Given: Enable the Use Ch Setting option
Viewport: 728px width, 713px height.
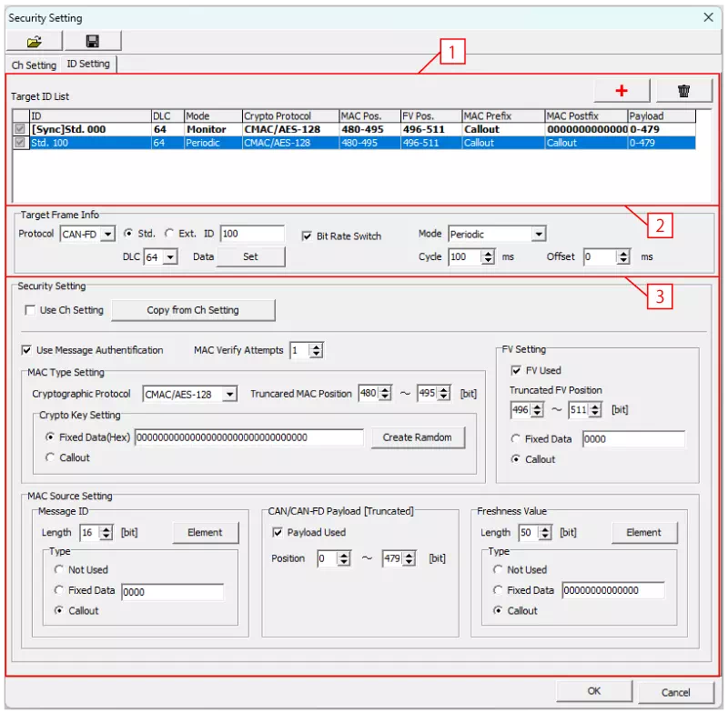Looking at the screenshot, I should (x=30, y=310).
